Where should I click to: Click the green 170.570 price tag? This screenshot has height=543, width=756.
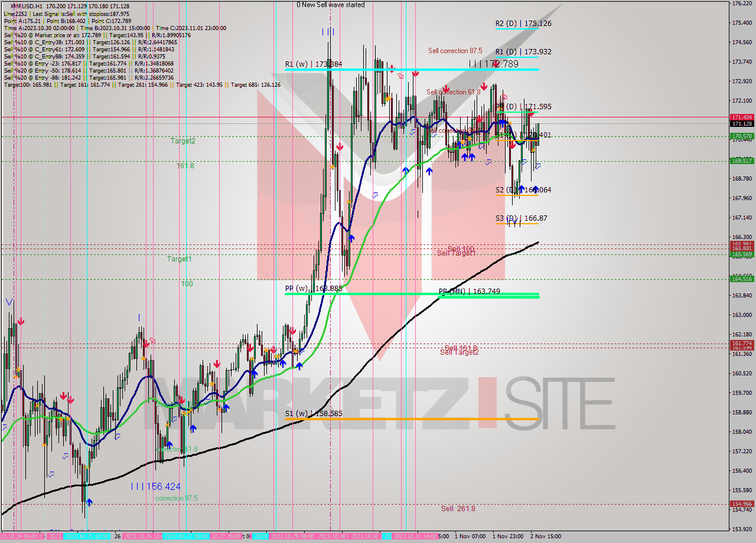pos(742,136)
